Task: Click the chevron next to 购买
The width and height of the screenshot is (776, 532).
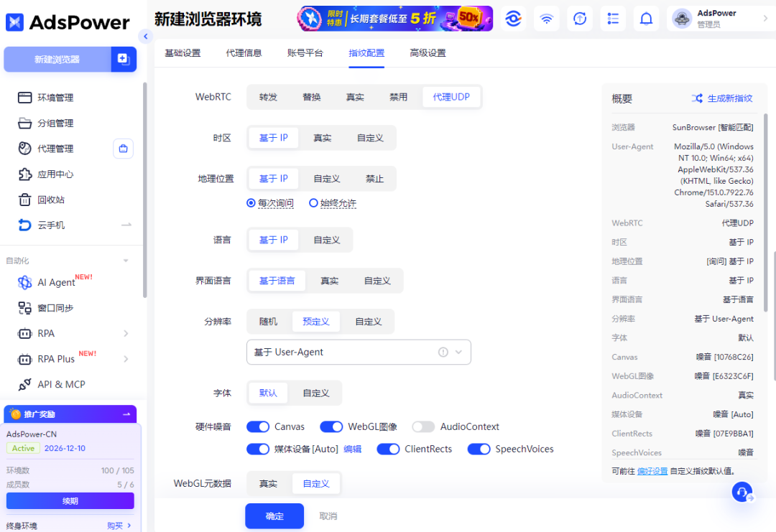Action: (129, 526)
